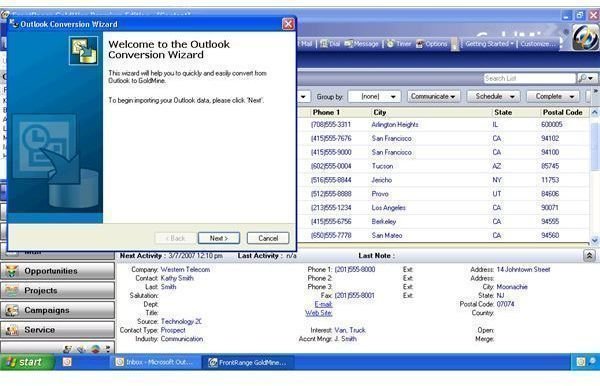
Task: Click the Service icon in sidebar
Action: 12,330
